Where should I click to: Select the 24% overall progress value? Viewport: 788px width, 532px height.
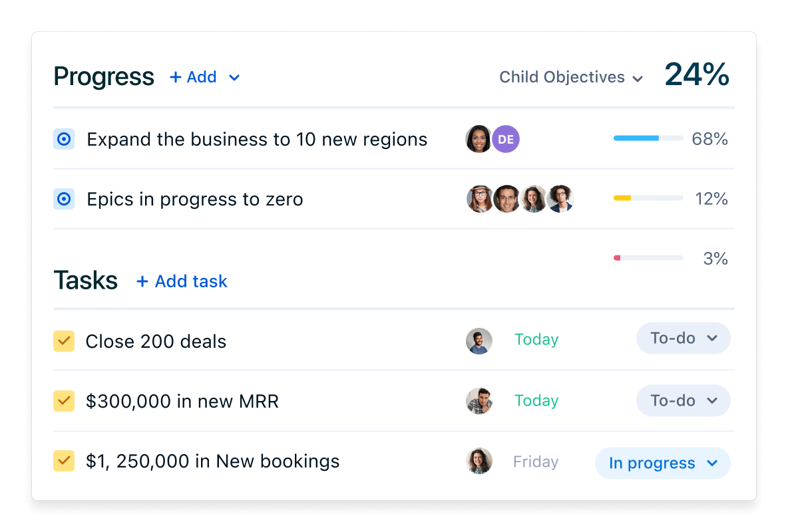click(697, 74)
